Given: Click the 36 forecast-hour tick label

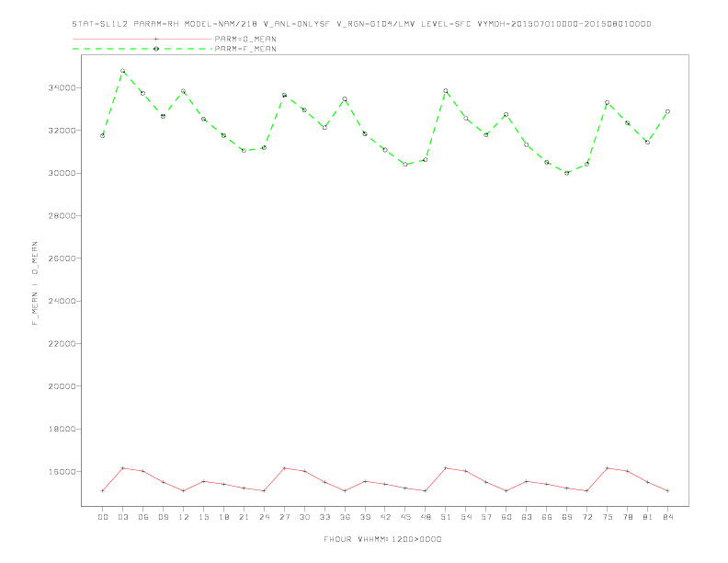Looking at the screenshot, I should 345,517.
